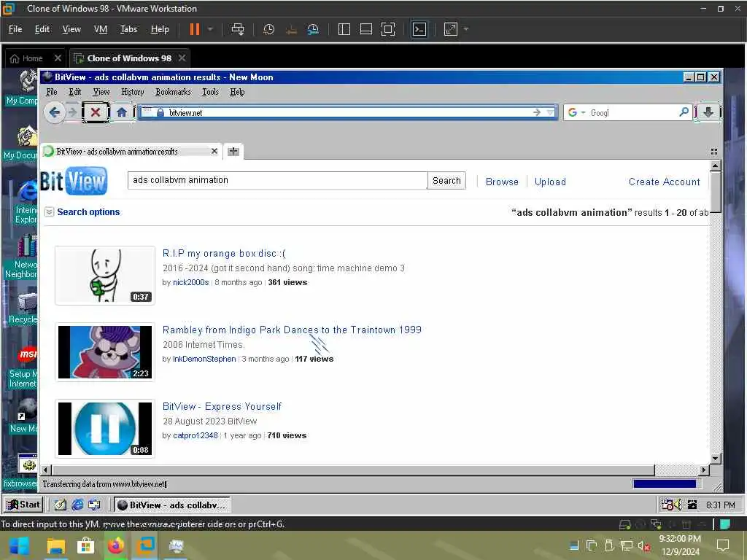The image size is (747, 560).
Task: Enter VMware full screen mode icon
Action: tap(388, 29)
